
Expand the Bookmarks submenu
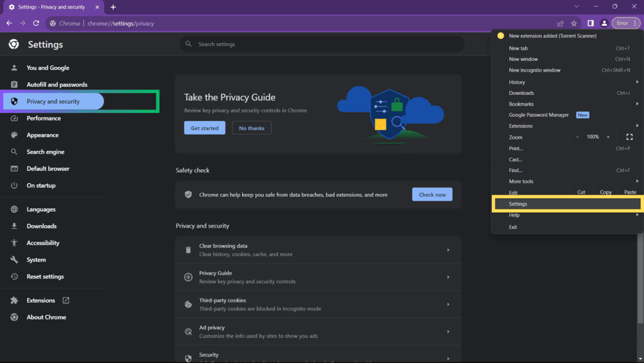(x=567, y=104)
